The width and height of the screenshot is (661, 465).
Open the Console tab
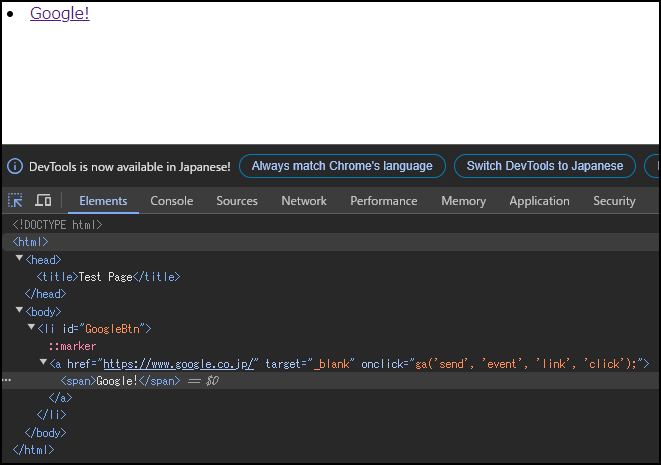172,201
